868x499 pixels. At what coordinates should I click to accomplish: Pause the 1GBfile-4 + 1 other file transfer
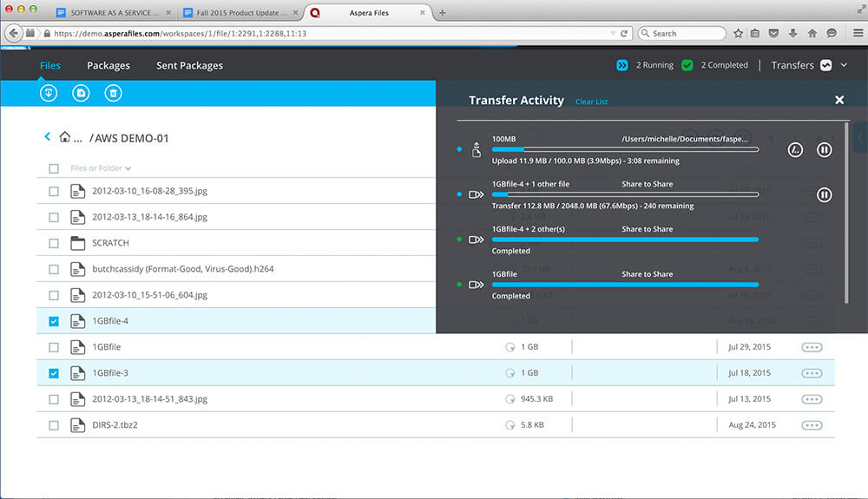click(825, 195)
